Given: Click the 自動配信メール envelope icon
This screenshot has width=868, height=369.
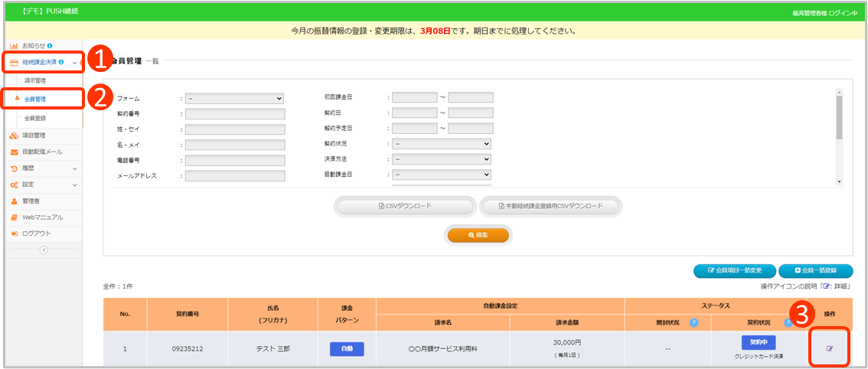Looking at the screenshot, I should coord(14,152).
